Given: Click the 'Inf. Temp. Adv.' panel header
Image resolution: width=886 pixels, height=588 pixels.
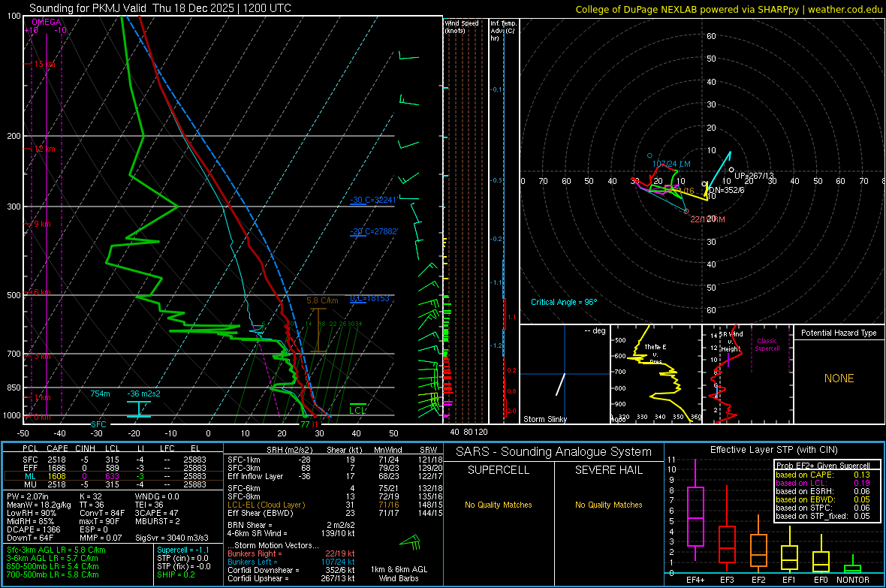Looking at the screenshot, I should point(503,31).
